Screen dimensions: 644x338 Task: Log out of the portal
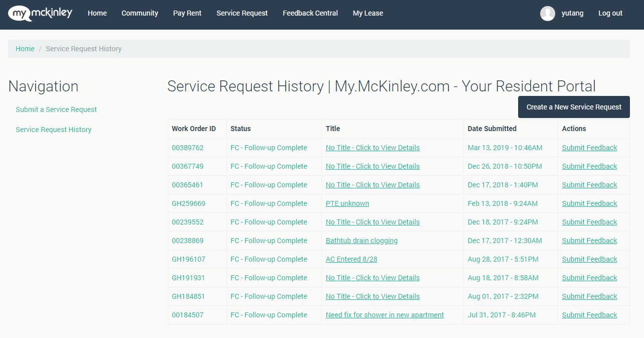click(610, 14)
